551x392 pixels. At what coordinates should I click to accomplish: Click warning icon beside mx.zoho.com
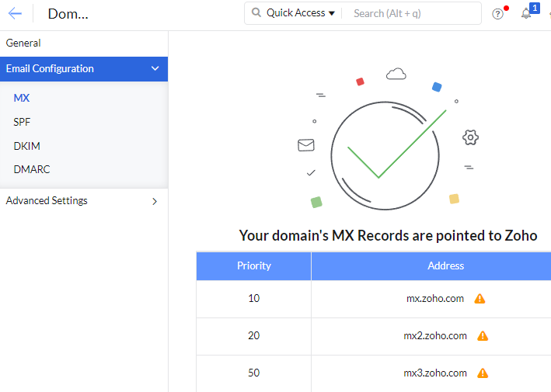[480, 299]
